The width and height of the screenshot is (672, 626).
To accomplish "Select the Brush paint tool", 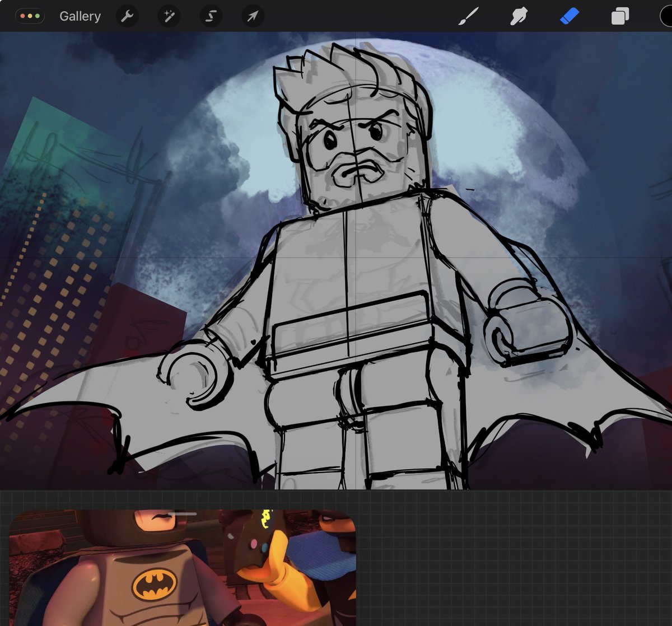I will [468, 16].
